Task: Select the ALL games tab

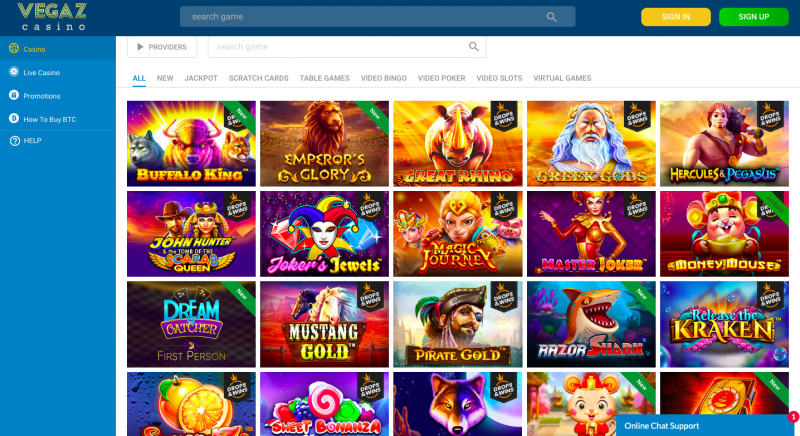Action: (x=139, y=78)
